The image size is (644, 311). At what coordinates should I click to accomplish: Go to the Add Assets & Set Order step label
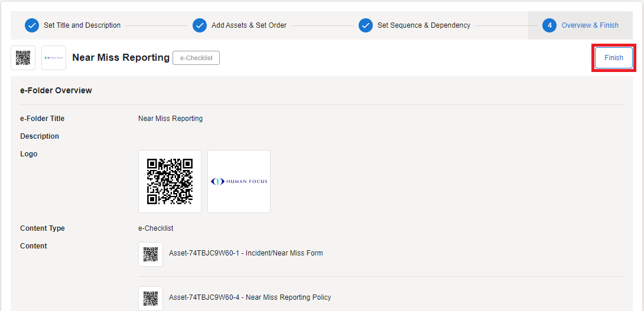(249, 25)
